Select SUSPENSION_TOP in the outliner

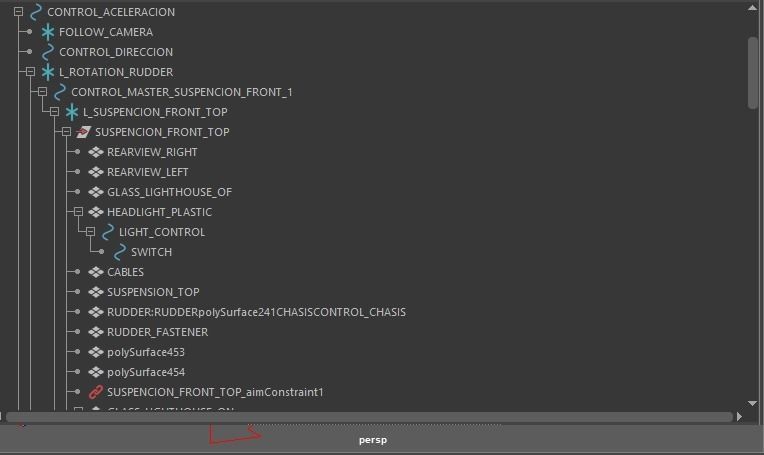click(x=153, y=292)
